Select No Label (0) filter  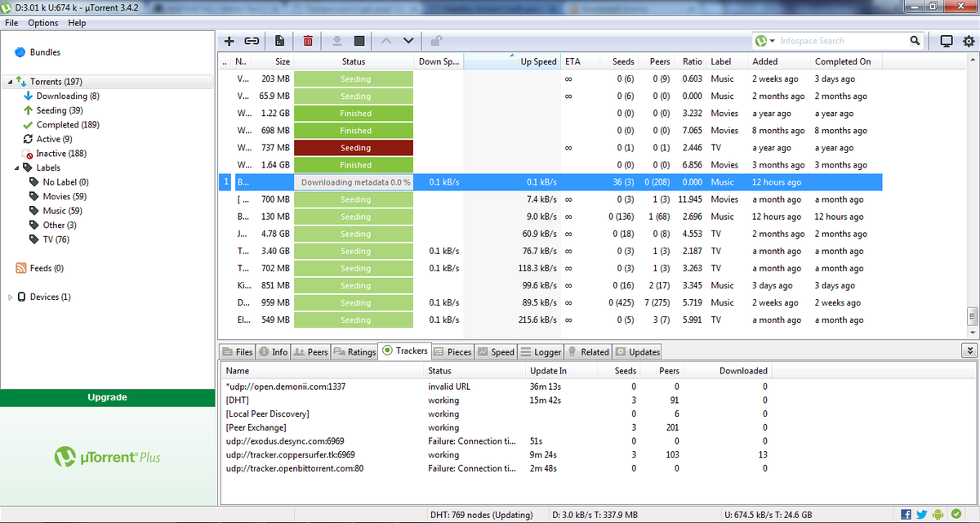(x=65, y=182)
